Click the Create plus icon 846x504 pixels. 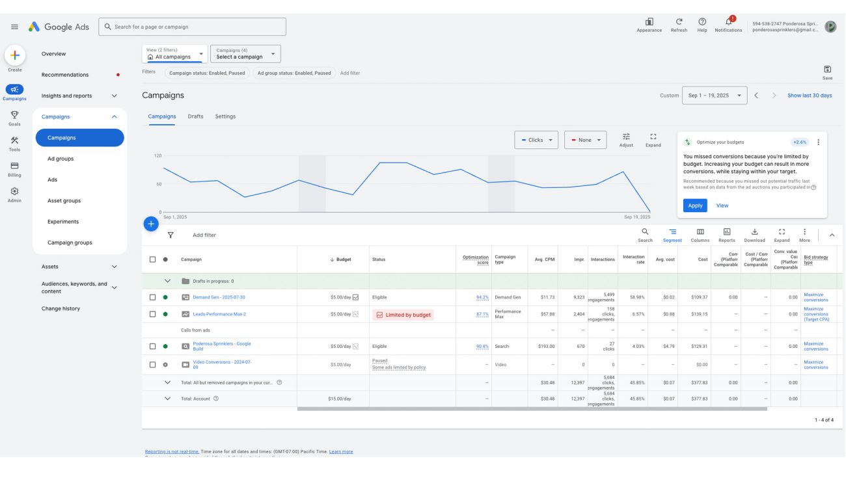14,55
